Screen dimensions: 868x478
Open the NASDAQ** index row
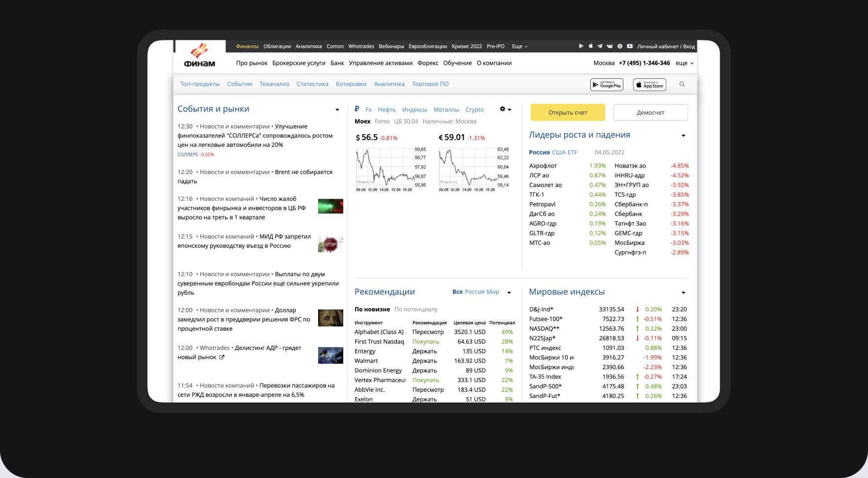pos(608,329)
